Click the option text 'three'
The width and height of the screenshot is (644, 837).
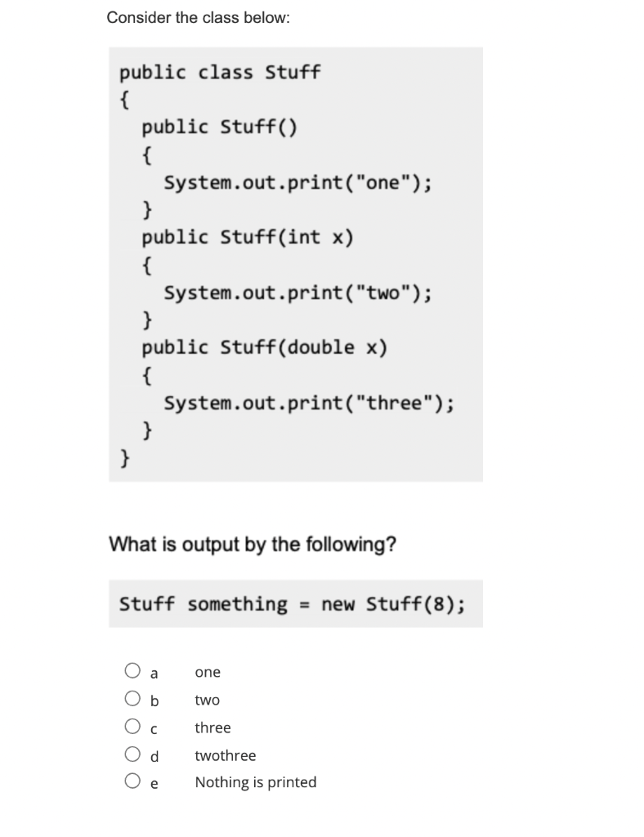pos(212,727)
